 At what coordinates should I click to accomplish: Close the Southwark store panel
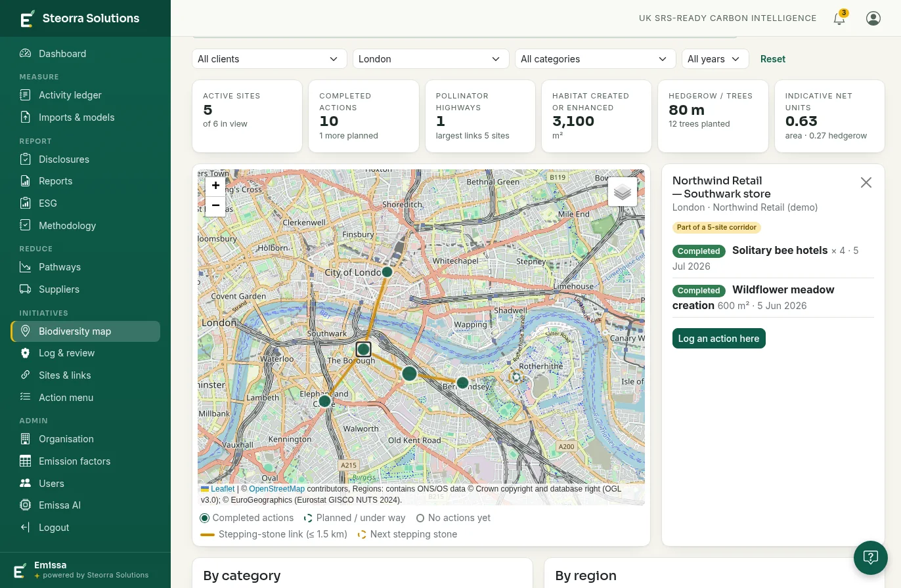tap(866, 182)
